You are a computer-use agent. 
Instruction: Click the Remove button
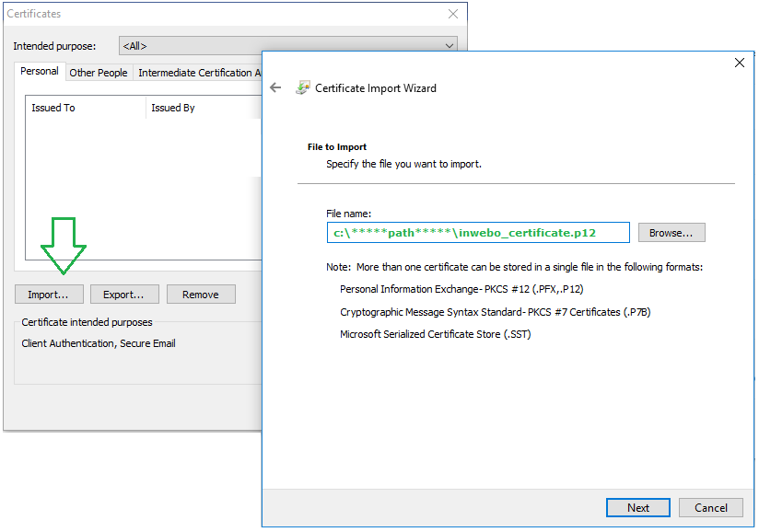click(x=201, y=295)
